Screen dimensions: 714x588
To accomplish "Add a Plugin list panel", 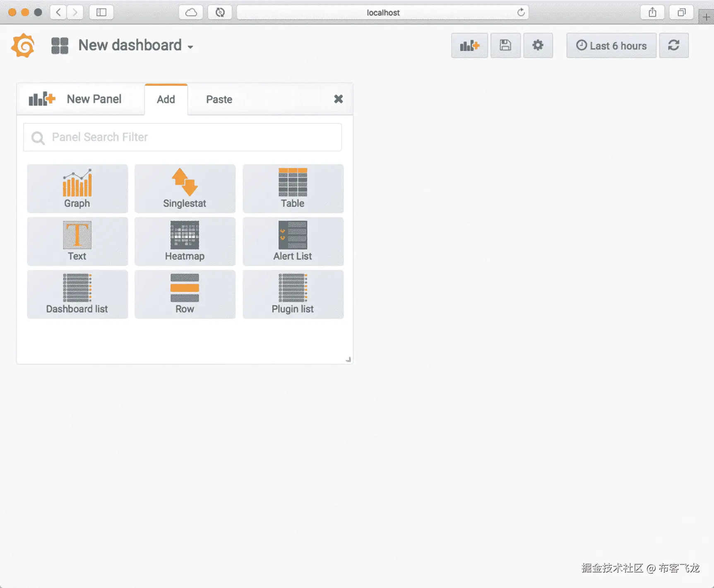I will click(x=293, y=294).
